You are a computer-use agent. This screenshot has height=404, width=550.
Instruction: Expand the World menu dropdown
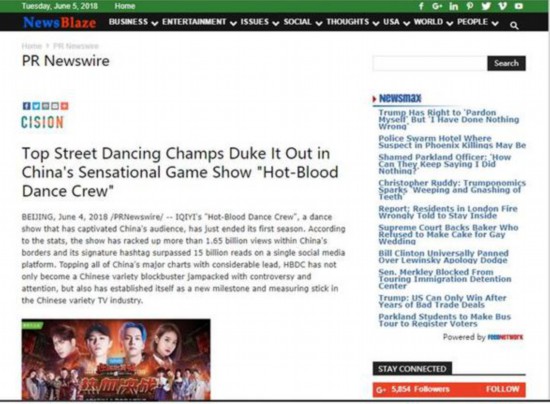tap(434, 22)
